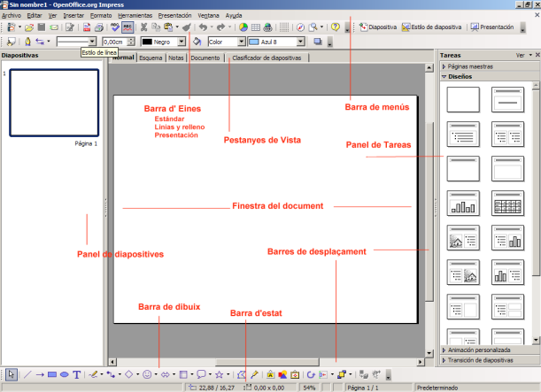This screenshot has width=541, height=392.
Task: Open the line style dropdown
Action: (92, 42)
